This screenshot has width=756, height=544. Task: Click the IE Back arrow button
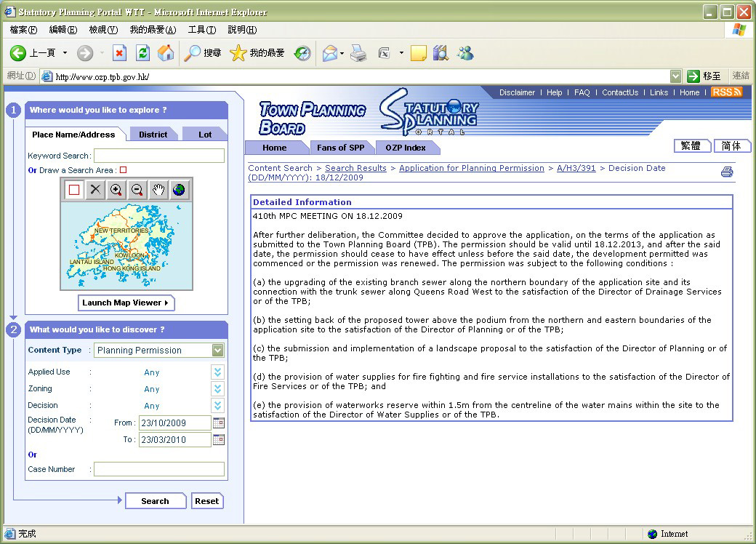tap(18, 53)
